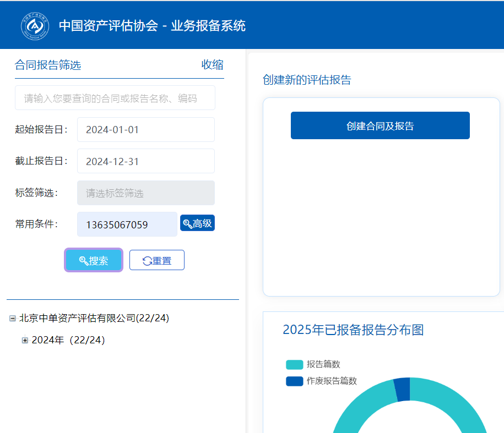Click the 截止报告日 end date field
504x433 pixels.
point(145,161)
